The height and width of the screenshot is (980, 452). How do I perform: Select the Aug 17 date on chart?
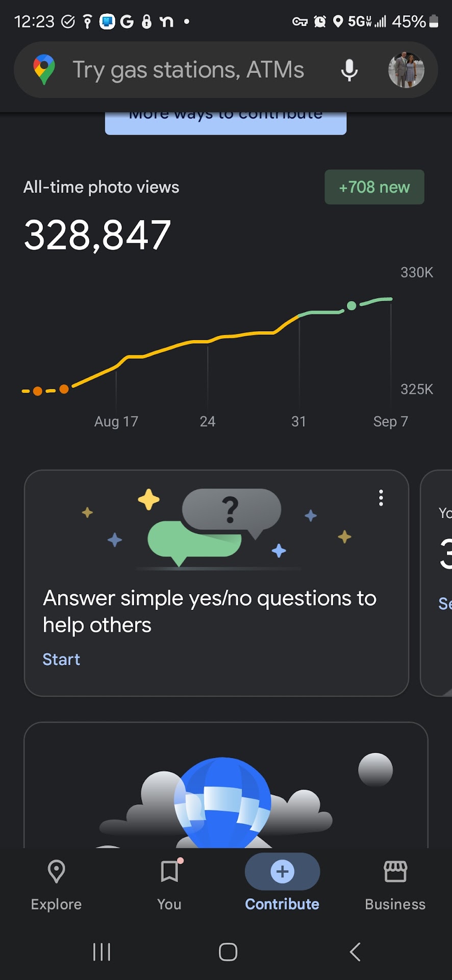tap(116, 422)
